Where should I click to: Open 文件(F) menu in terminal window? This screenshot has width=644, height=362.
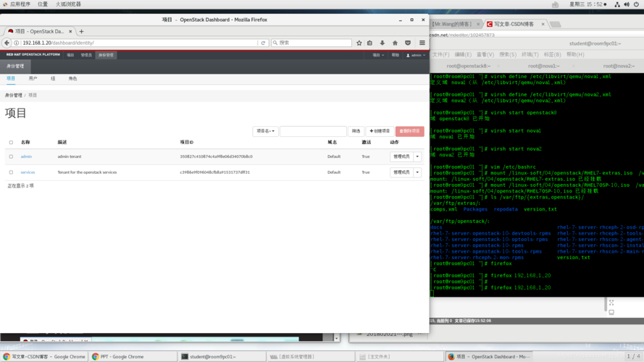pos(441,54)
